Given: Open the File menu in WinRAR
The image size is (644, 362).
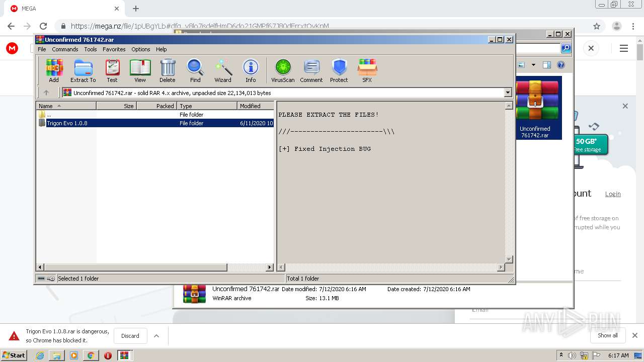Looking at the screenshot, I should pos(42,49).
